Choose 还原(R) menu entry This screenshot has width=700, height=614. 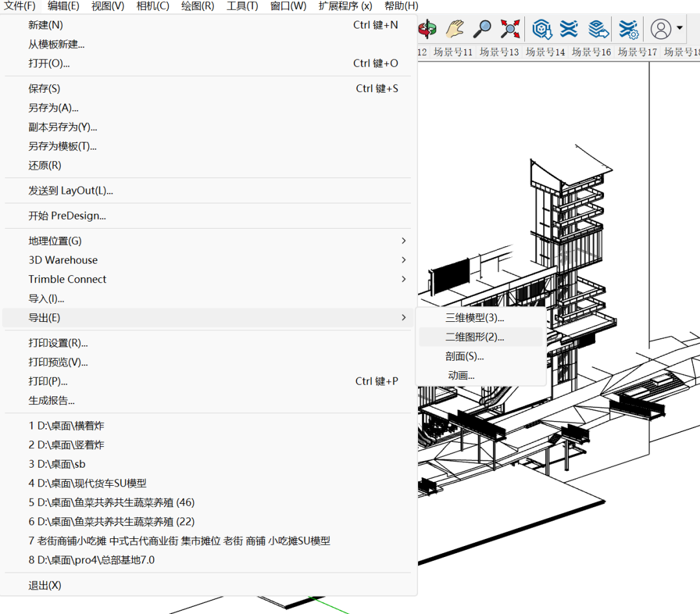click(207, 166)
